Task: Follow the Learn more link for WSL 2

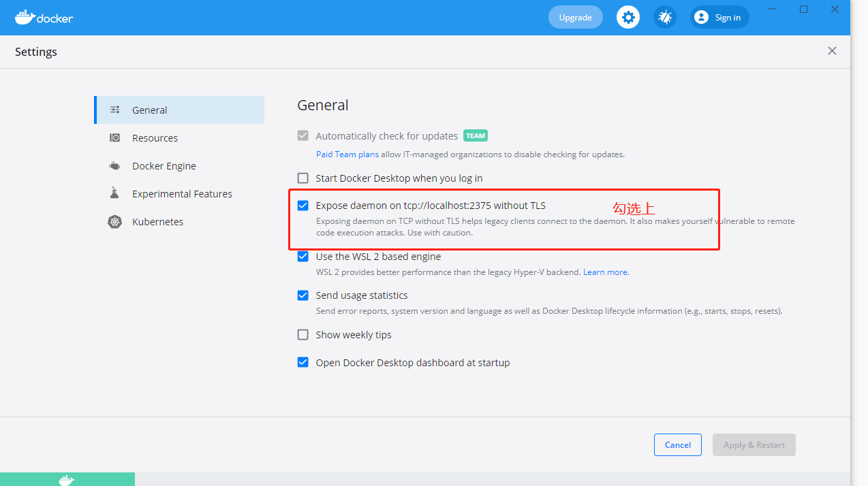Action: (x=605, y=272)
